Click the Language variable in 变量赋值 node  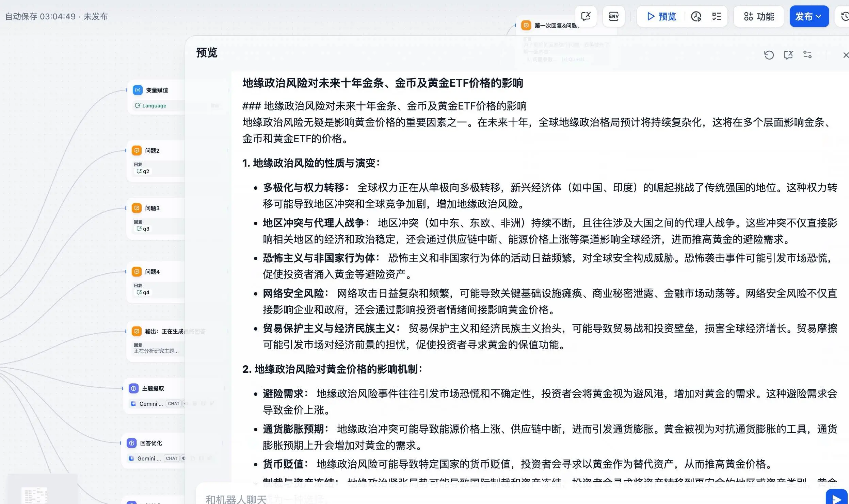[x=151, y=106]
